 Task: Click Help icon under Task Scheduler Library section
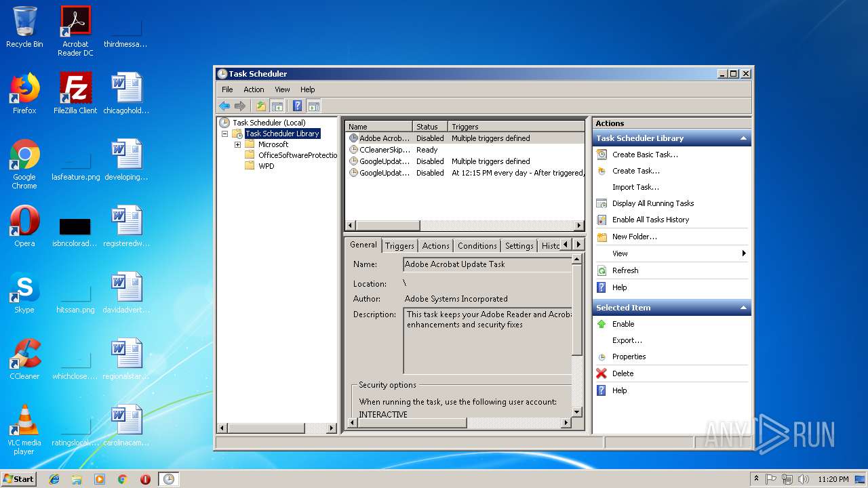[601, 287]
